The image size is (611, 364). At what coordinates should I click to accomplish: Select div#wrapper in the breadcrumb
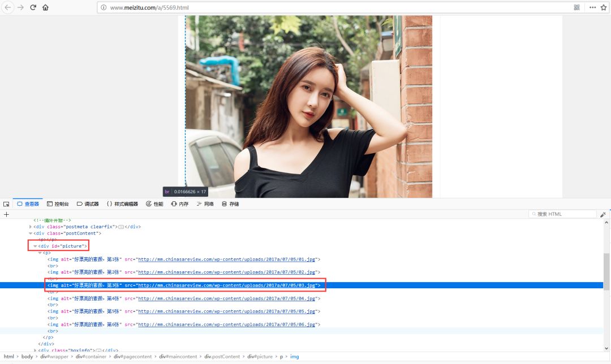pos(54,357)
